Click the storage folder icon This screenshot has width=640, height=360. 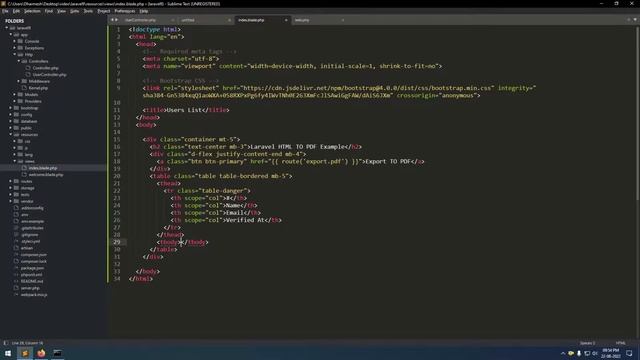(16, 188)
